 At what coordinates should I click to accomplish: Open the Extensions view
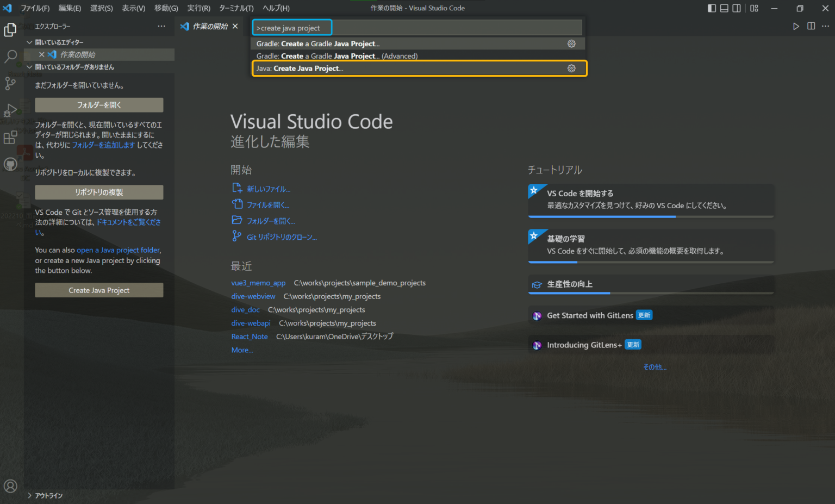10,137
